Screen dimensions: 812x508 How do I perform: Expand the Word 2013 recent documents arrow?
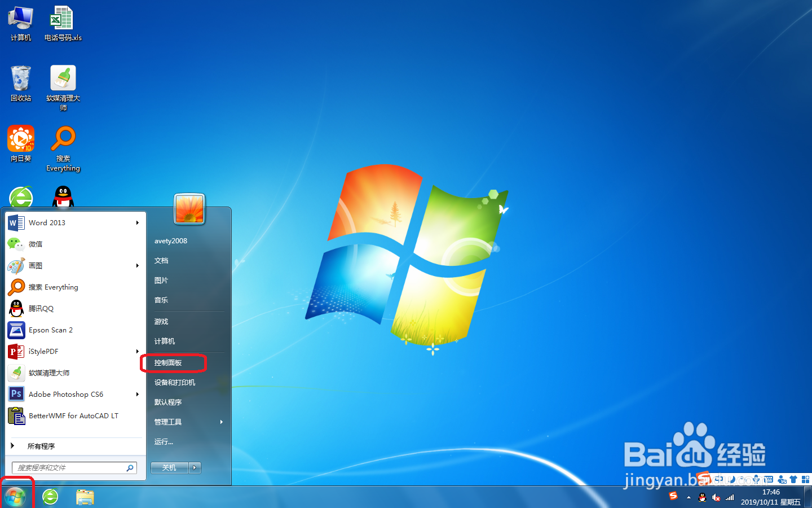tap(137, 222)
